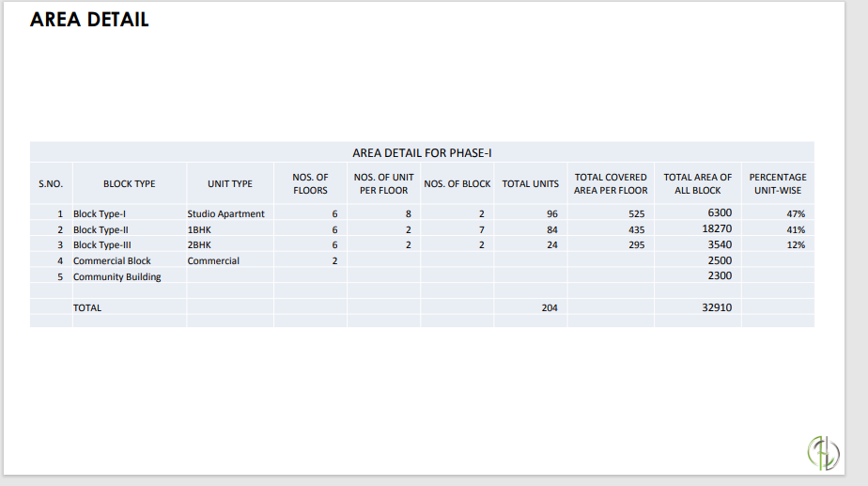Click the 525 covered area per floor cell
The width and height of the screenshot is (868, 486).
pyautogui.click(x=637, y=214)
